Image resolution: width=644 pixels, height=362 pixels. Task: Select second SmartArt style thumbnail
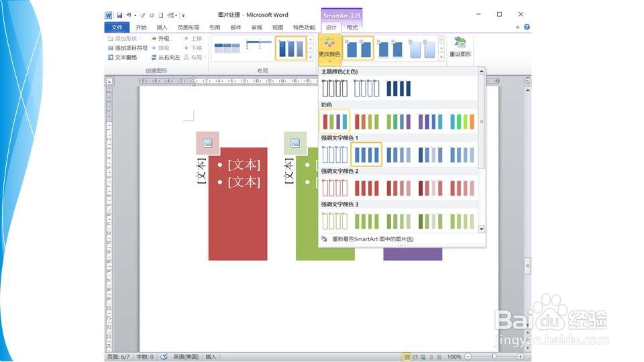[390, 48]
